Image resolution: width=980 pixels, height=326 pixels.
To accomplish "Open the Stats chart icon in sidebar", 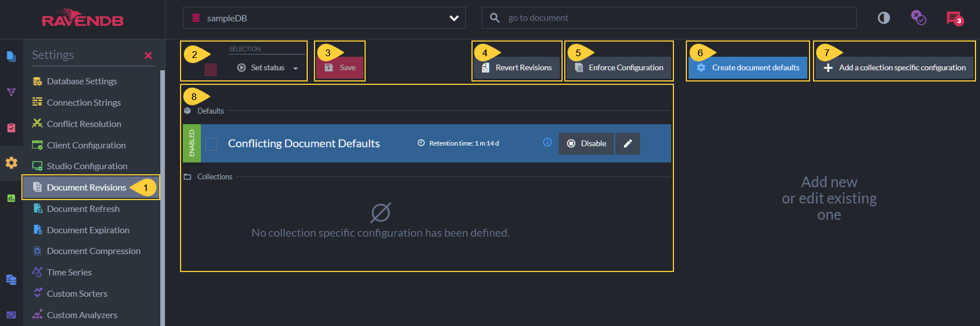I will pyautogui.click(x=11, y=198).
